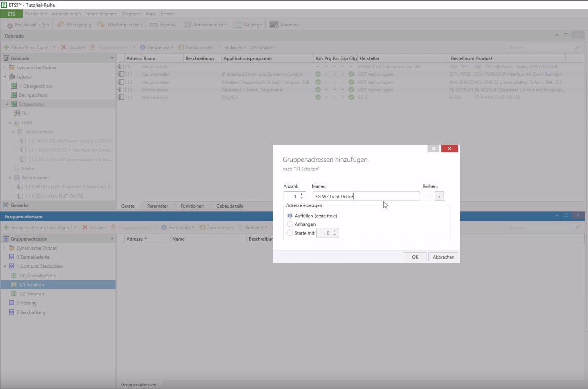Open the Apps menu
Viewport: 588px width, 389px height.
pyautogui.click(x=150, y=14)
